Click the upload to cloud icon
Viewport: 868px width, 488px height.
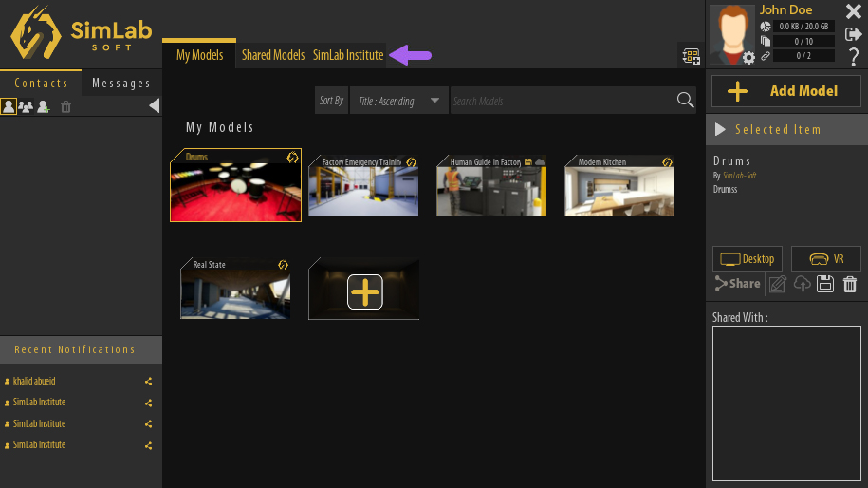pos(802,284)
